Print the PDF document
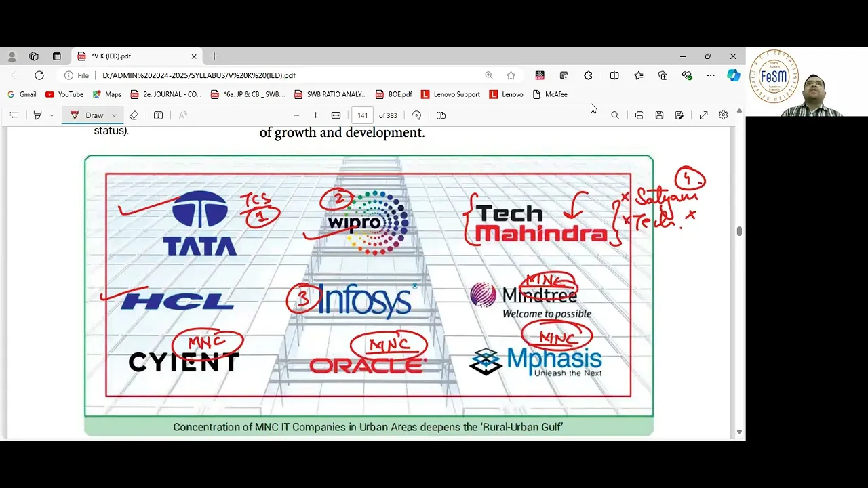Screen dimensions: 868x488 tap(639, 115)
